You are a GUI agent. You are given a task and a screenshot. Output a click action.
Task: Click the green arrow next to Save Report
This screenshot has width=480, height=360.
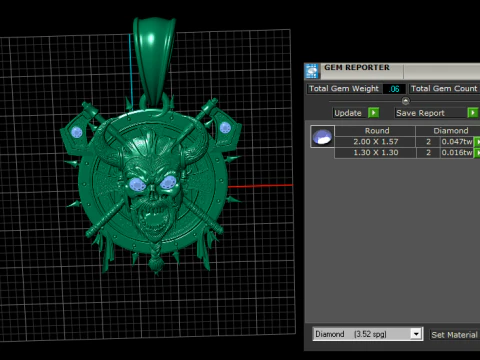click(x=473, y=113)
